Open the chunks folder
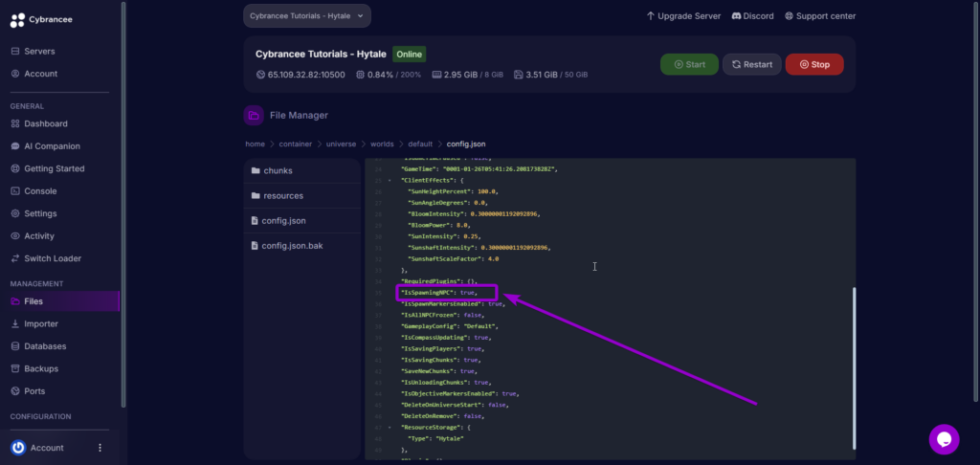 coord(278,171)
